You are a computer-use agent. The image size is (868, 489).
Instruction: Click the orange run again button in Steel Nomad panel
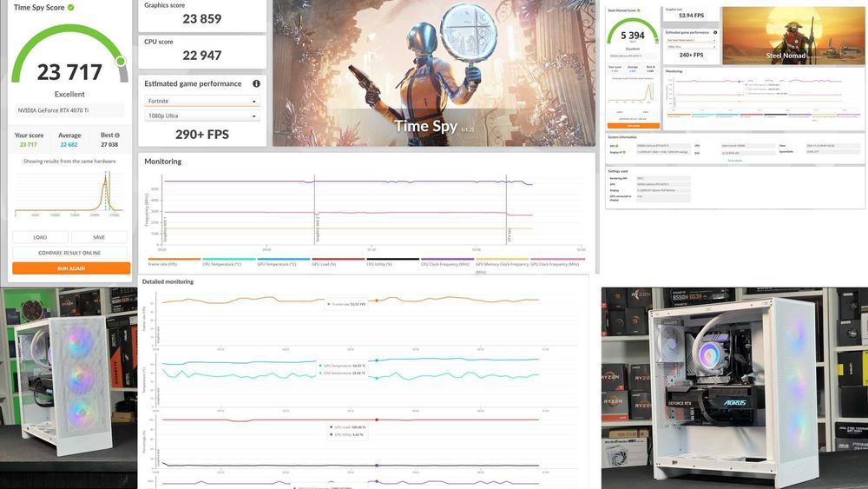click(x=634, y=126)
